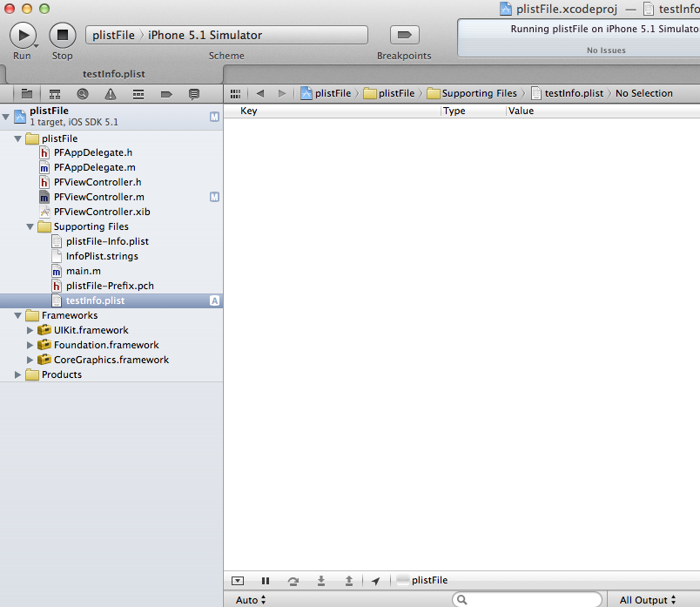The image size is (700, 607).
Task: Click the UIKit.framework toolbox icon
Action: coord(44,330)
